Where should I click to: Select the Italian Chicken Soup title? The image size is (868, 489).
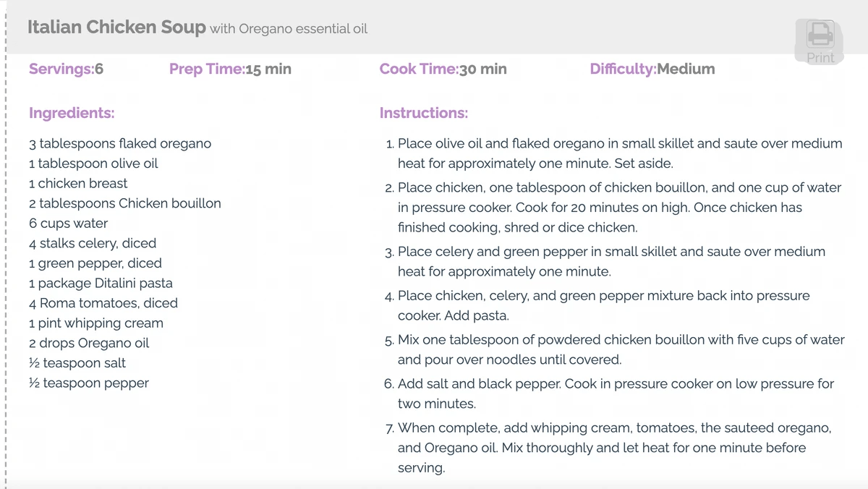click(x=116, y=27)
